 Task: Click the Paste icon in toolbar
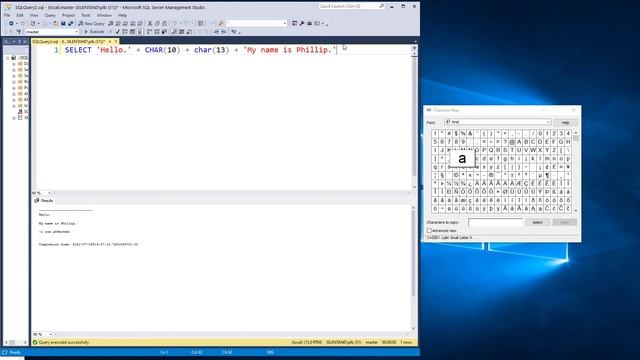click(164, 23)
